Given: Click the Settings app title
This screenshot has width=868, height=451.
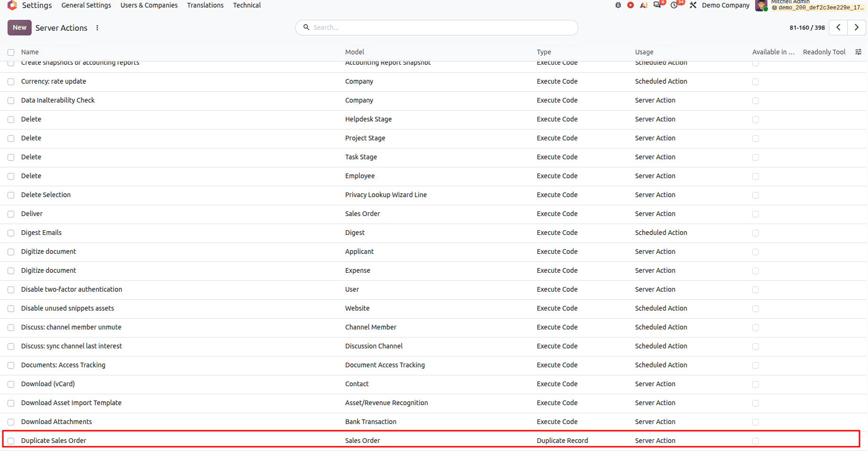Looking at the screenshot, I should tap(37, 5).
